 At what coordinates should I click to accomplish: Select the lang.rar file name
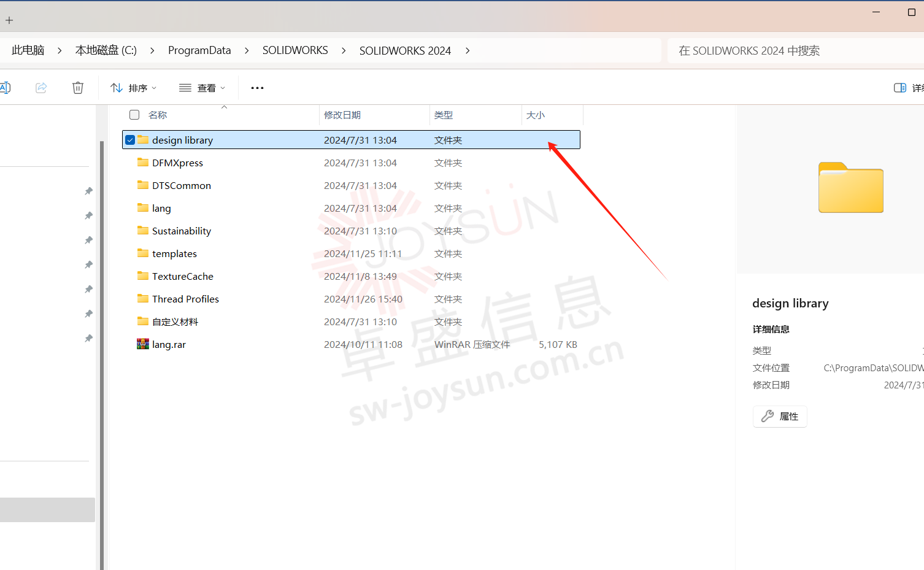point(169,344)
